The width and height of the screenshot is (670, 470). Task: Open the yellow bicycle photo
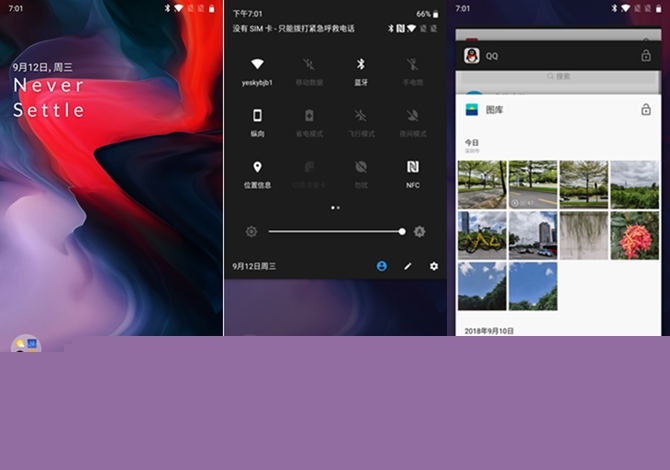click(482, 236)
